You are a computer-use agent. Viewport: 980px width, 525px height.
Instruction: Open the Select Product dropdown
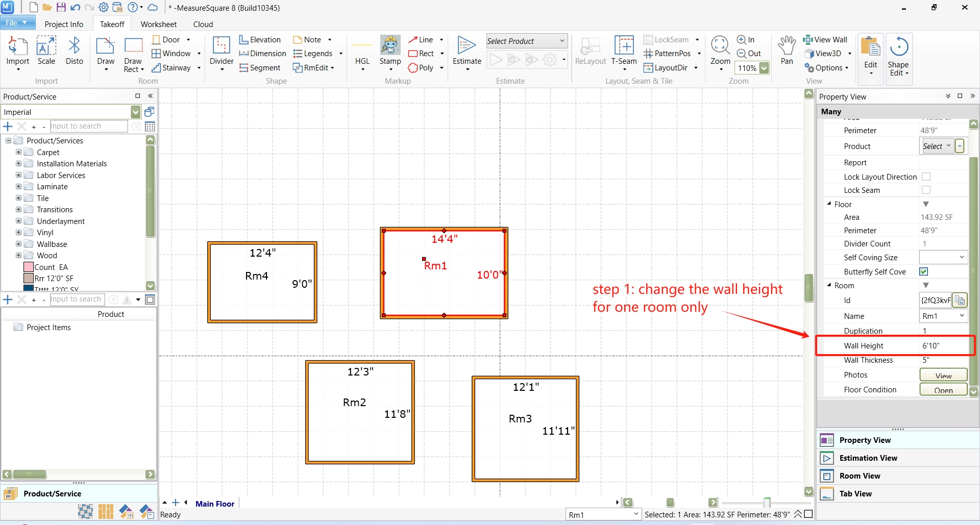pyautogui.click(x=526, y=41)
